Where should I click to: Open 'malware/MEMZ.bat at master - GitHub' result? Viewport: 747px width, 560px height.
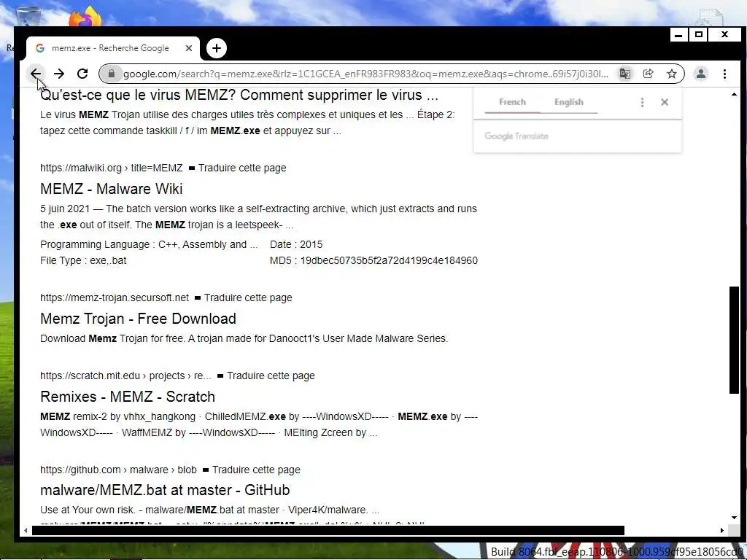[165, 490]
